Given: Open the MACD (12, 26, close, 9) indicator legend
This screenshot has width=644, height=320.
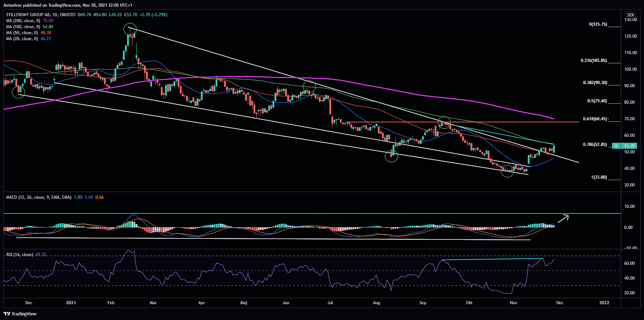Looking at the screenshot, I should pyautogui.click(x=39, y=197).
